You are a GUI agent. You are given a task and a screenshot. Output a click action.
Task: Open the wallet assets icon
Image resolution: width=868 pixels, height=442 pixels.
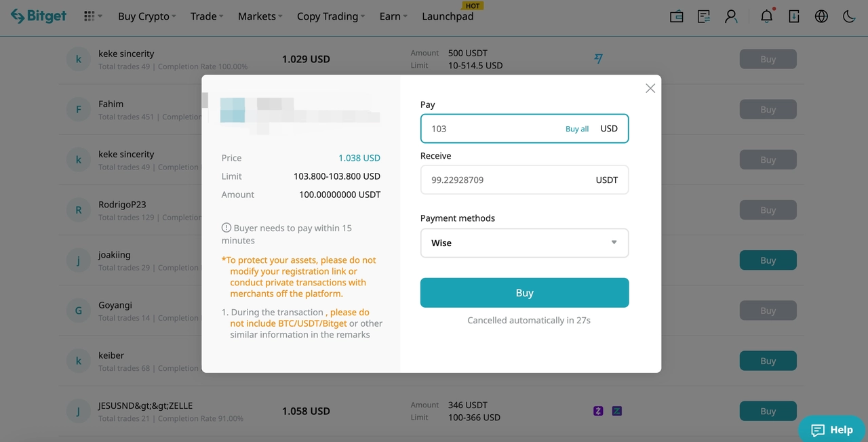676,16
